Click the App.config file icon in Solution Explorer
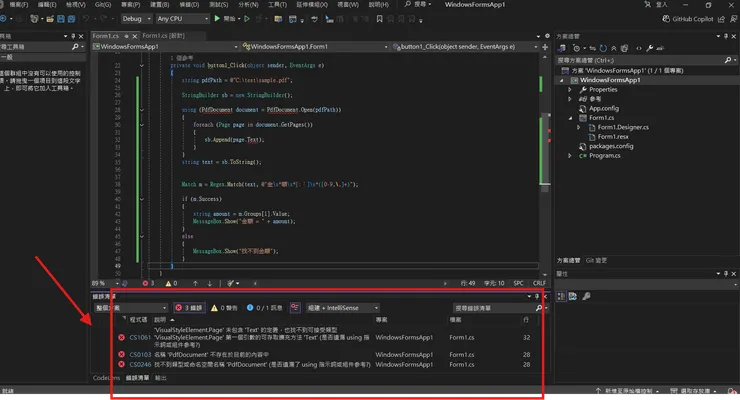Viewport: 740px width, 400px height. coord(582,108)
